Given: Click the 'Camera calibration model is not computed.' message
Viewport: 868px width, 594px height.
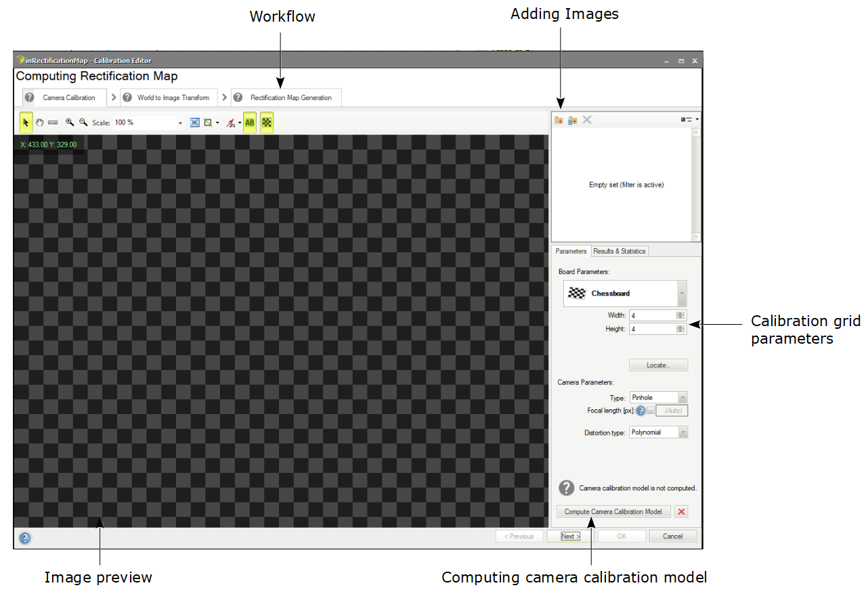Looking at the screenshot, I should 638,488.
